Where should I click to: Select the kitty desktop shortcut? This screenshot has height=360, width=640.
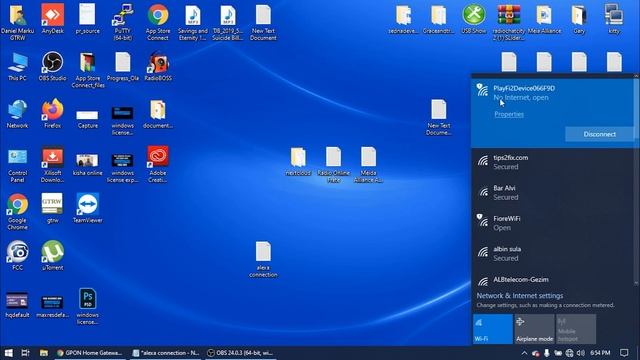click(614, 18)
